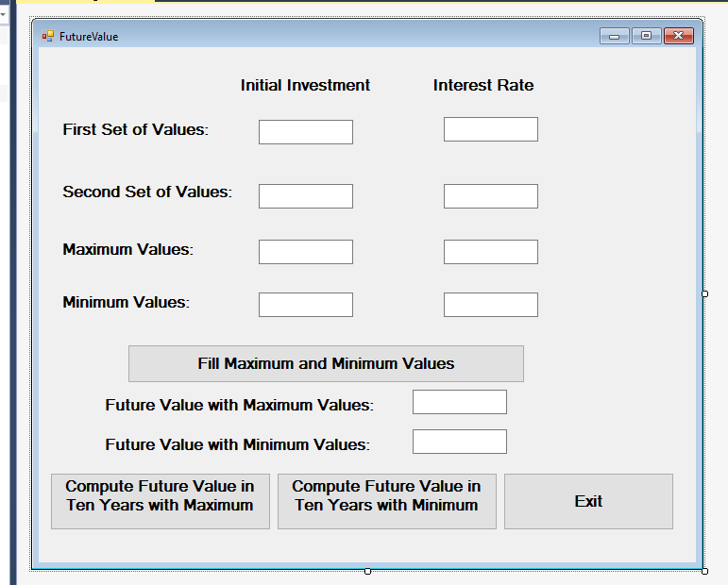Maximize the FutureValue form window
Viewport: 728px width, 585px height.
646,36
